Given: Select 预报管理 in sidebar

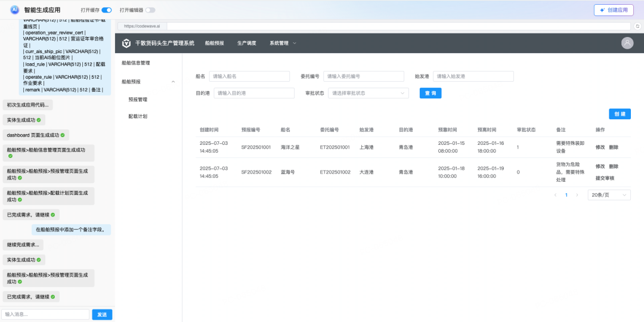Looking at the screenshot, I should click(138, 100).
